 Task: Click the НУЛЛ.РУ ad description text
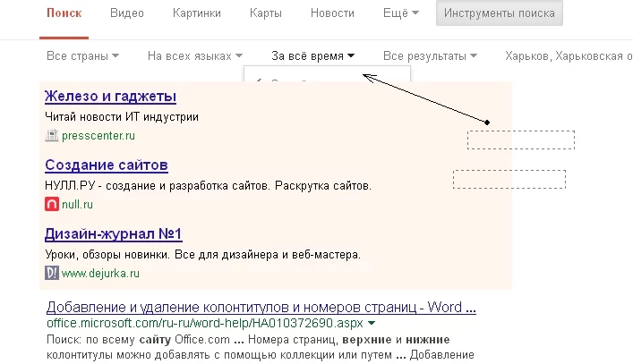[208, 186]
